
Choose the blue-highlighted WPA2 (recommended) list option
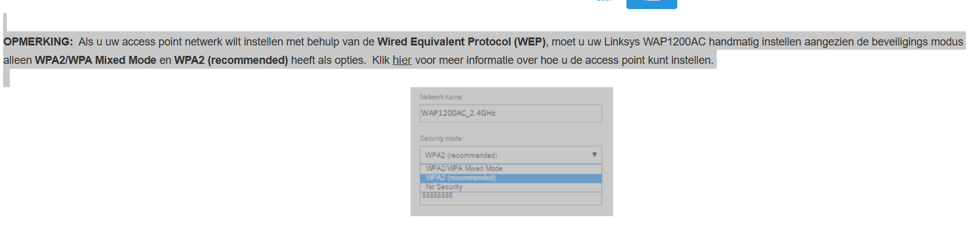tap(511, 178)
